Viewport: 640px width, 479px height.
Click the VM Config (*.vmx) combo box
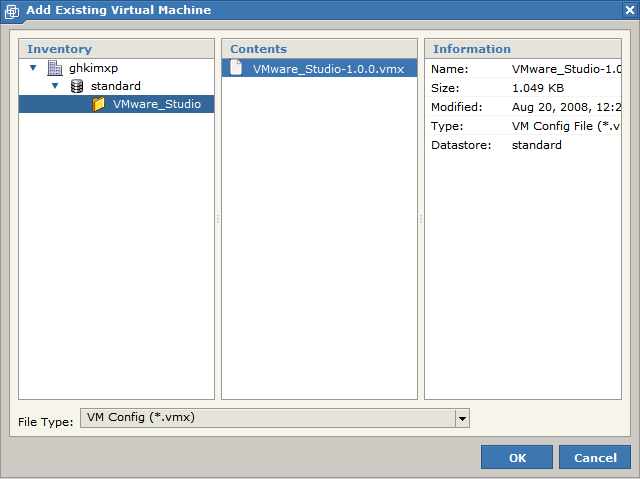[x=267, y=418]
